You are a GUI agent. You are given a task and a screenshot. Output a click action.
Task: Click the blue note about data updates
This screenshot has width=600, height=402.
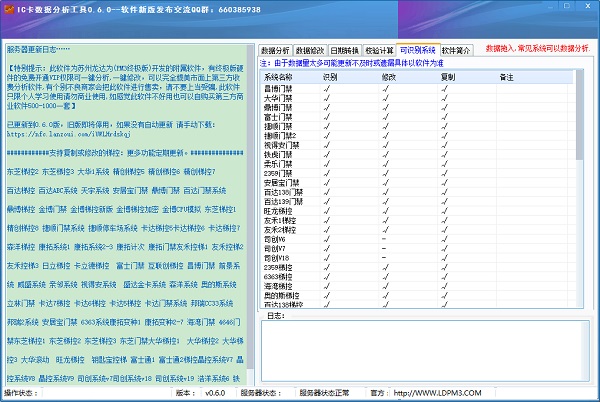(351, 63)
